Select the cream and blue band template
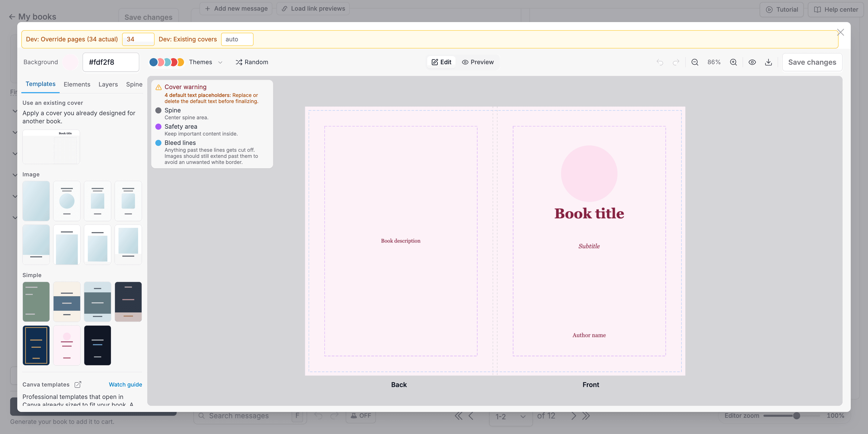868x434 pixels. tap(67, 302)
